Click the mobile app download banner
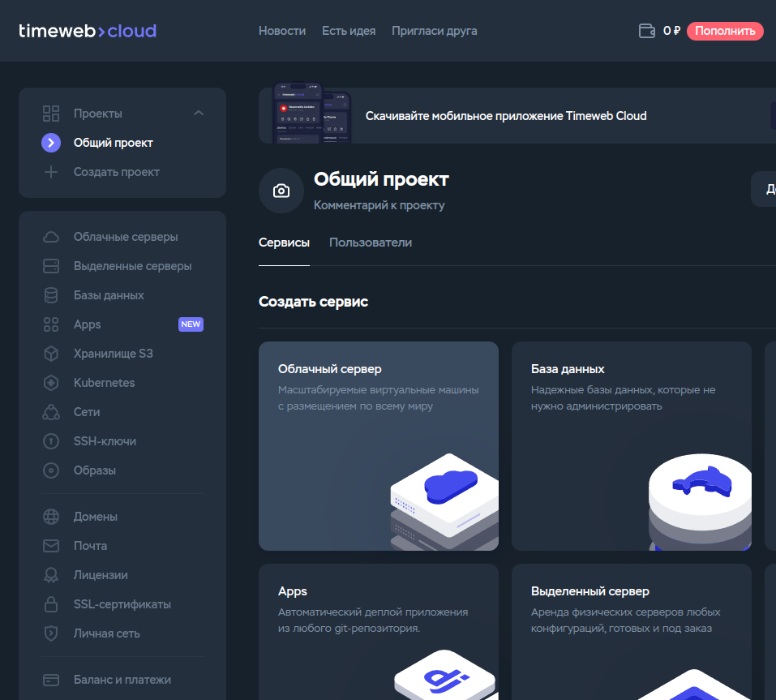 pos(517,116)
